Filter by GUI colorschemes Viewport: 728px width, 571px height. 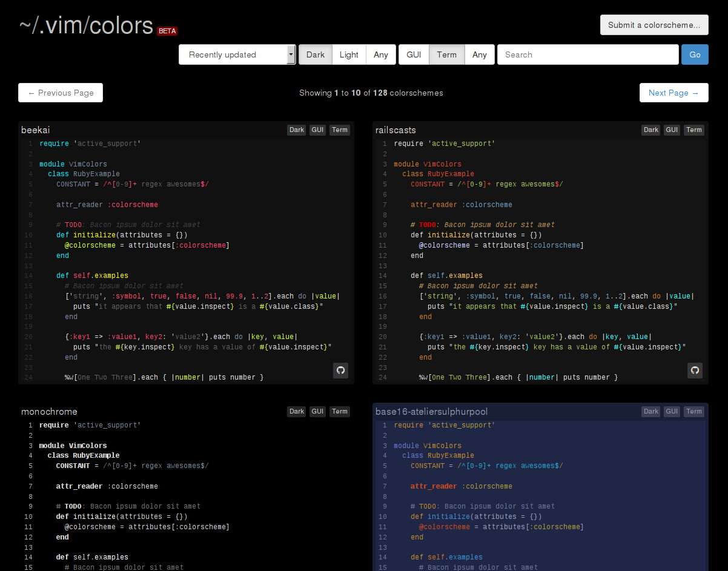click(x=414, y=54)
